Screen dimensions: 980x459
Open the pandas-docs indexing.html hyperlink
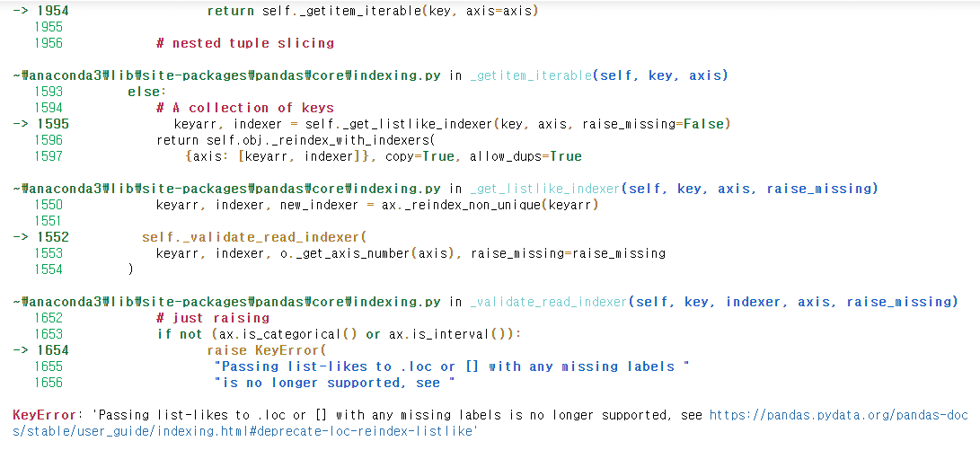point(490,423)
